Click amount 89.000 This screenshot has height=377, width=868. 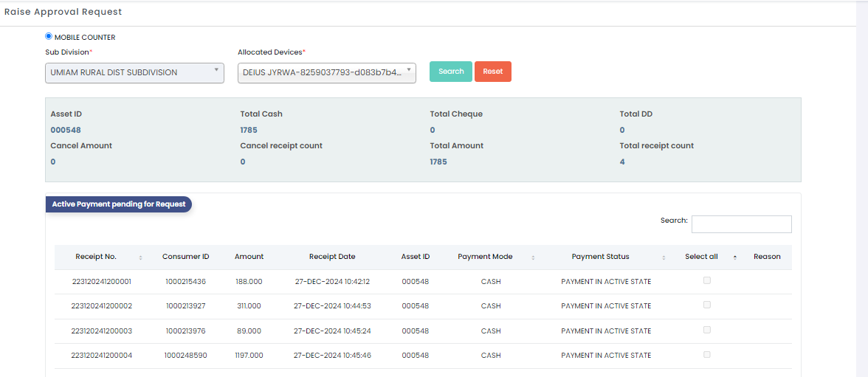pyautogui.click(x=248, y=331)
